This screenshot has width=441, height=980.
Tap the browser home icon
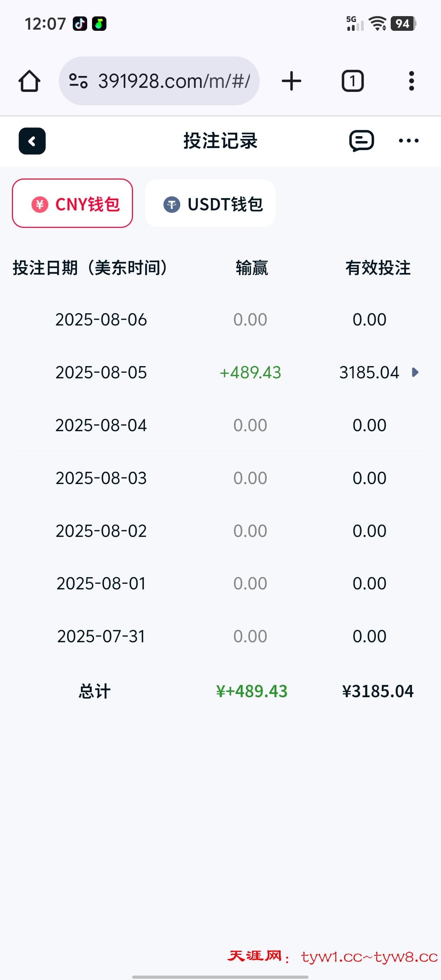point(29,81)
